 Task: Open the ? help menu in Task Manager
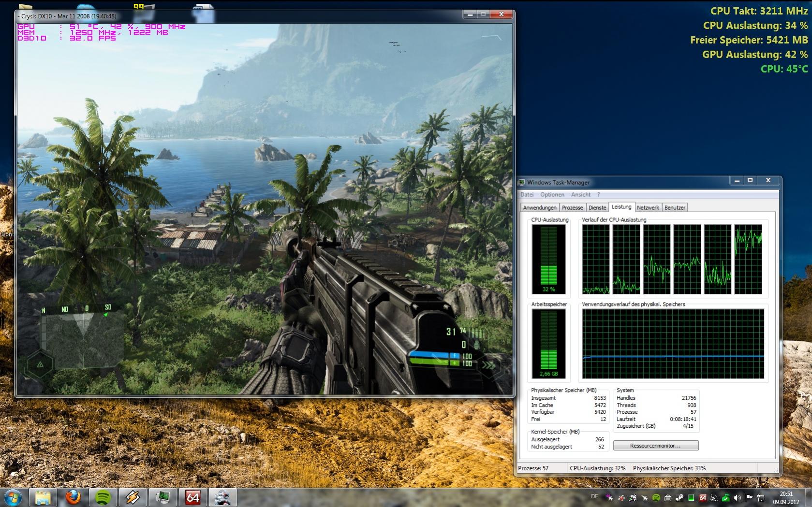598,194
